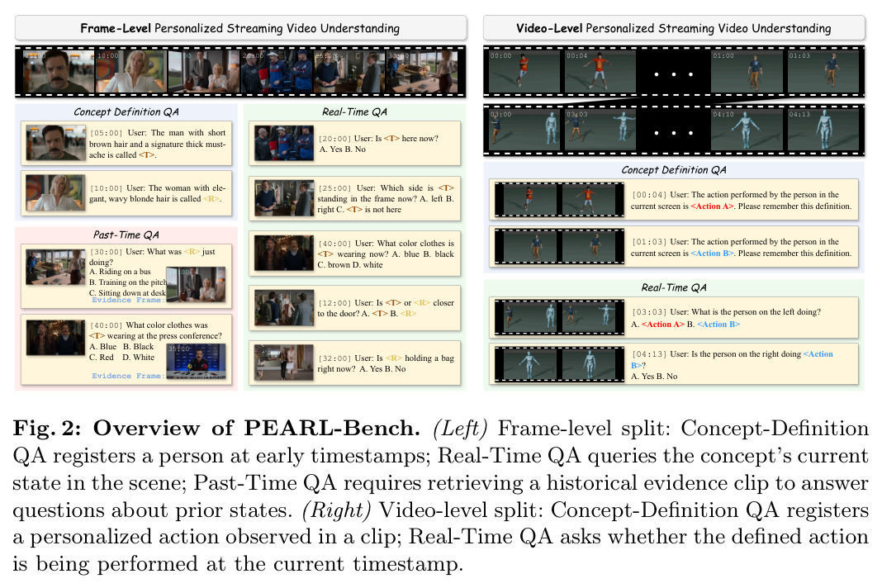Click the 'What color clothes is <T> wearing now' question
The image size is (882, 588).
coord(386,254)
